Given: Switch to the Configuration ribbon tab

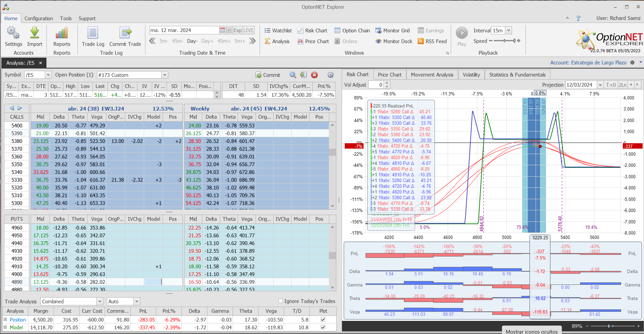Looking at the screenshot, I should [39, 19].
